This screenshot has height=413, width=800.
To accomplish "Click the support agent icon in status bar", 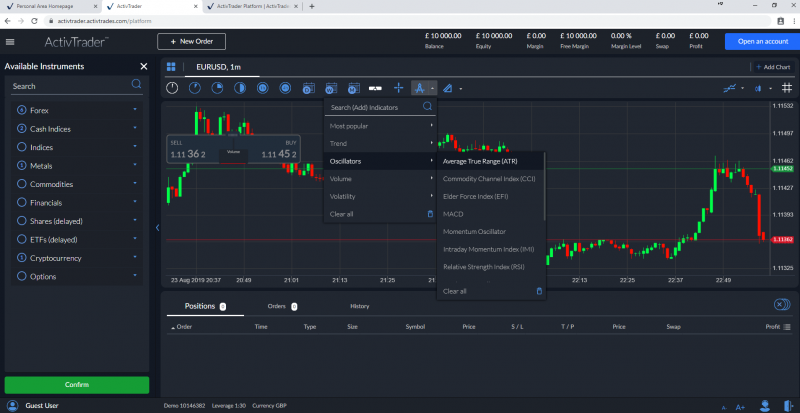I will pos(765,406).
